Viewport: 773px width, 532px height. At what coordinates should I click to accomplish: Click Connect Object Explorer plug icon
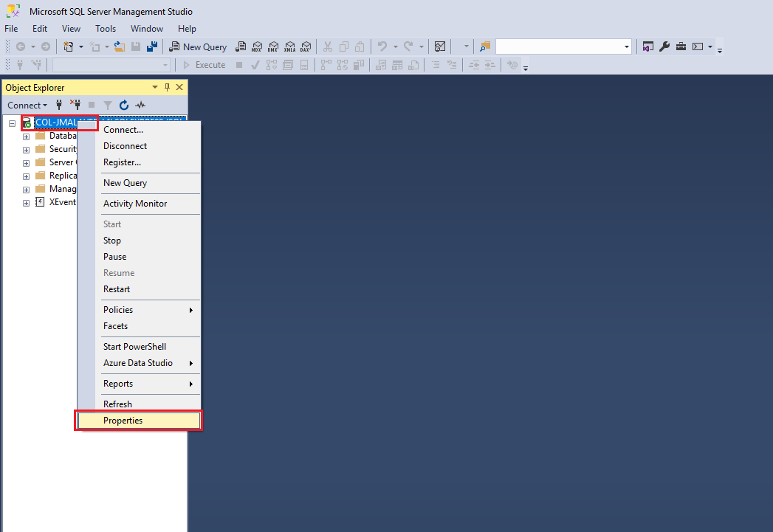coord(58,105)
